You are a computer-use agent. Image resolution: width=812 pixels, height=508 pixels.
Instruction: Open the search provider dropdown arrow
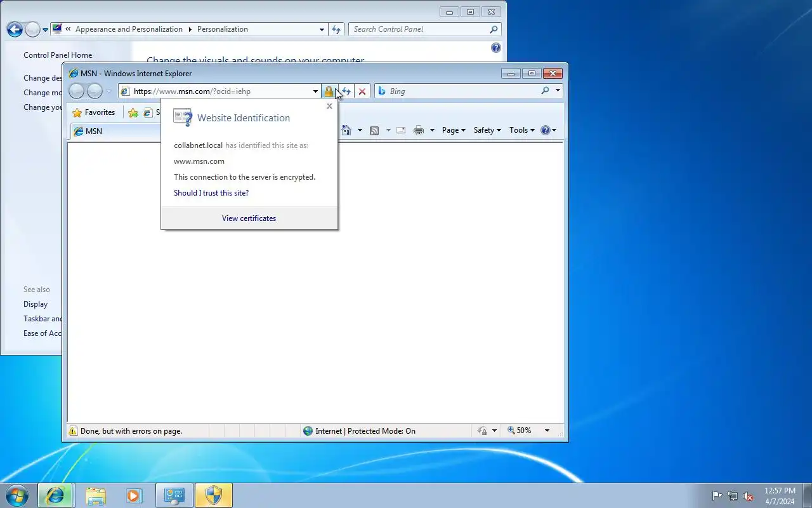pyautogui.click(x=558, y=91)
